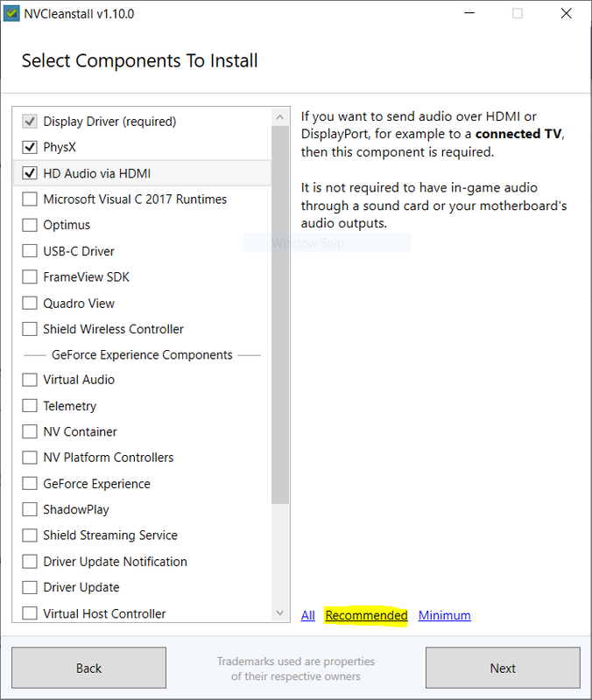Click the scroll down arrow in component list

click(x=280, y=613)
